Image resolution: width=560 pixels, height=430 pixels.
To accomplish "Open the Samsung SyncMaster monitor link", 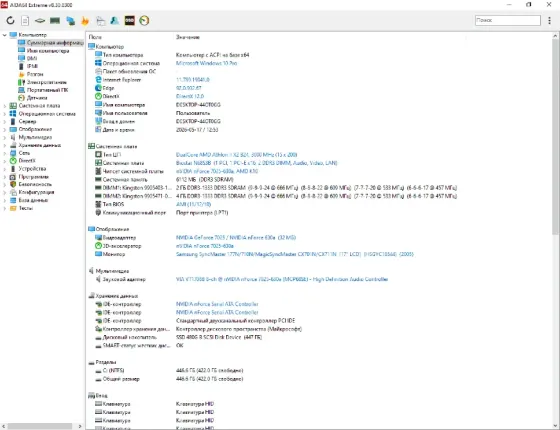I will click(295, 255).
